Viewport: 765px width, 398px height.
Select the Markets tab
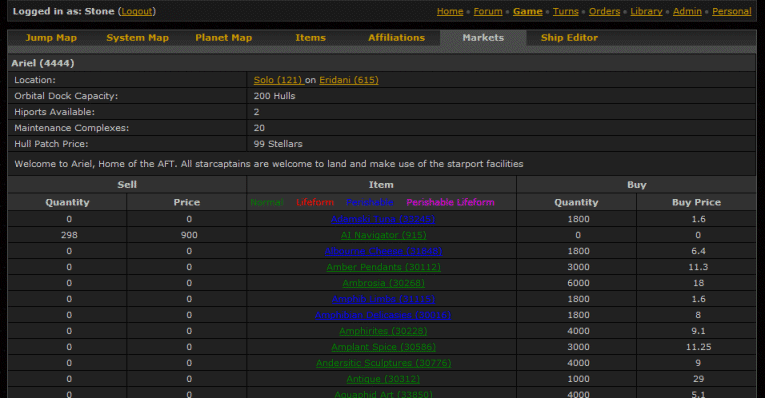[x=483, y=38]
